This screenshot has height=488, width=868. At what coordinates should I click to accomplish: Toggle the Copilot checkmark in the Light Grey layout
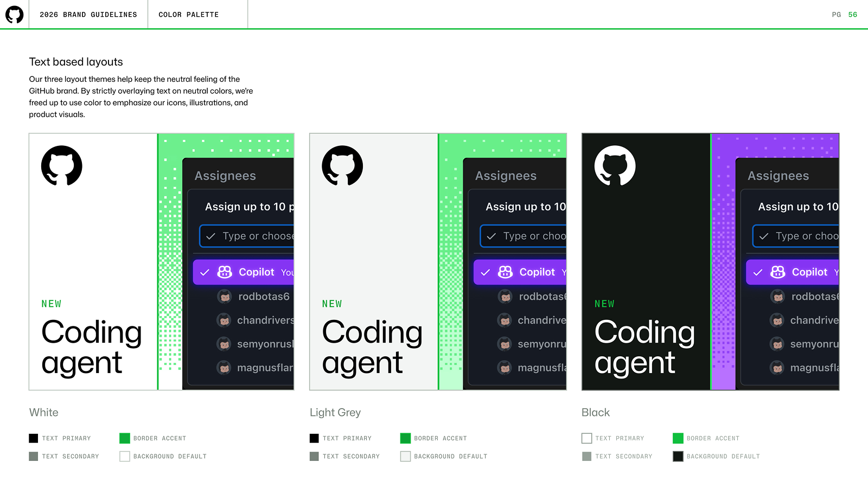pyautogui.click(x=486, y=272)
